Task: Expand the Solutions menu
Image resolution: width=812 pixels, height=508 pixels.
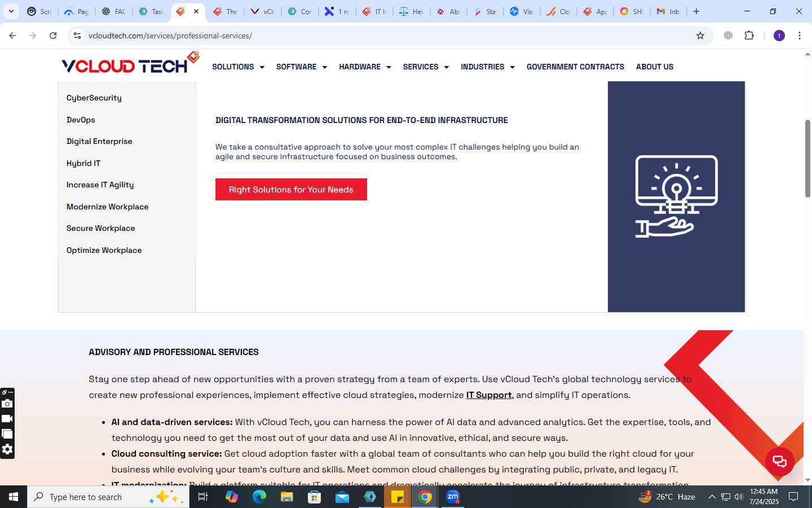Action: click(238, 67)
